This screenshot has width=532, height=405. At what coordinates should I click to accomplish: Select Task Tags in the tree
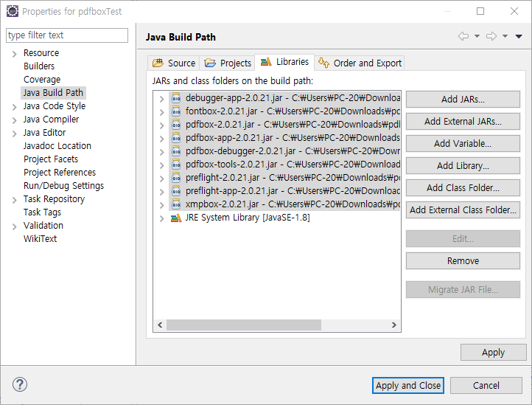(43, 212)
